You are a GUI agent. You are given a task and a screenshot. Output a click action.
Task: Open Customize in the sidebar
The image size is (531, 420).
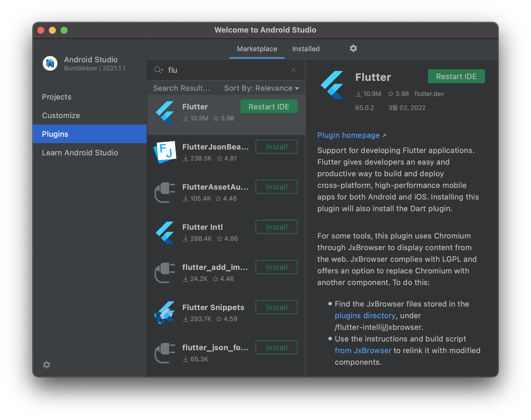[90, 115]
